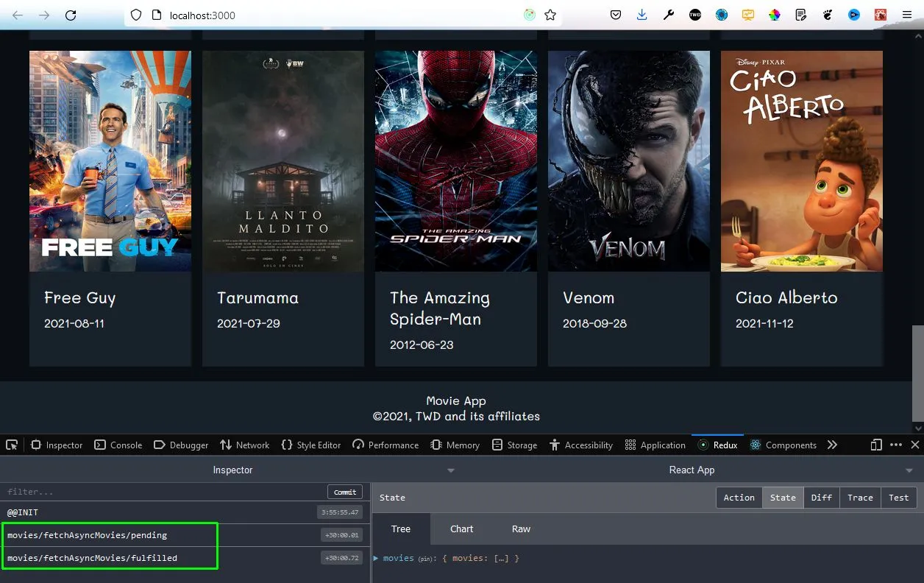
Task: Switch to the Diff view button
Action: (x=821, y=498)
